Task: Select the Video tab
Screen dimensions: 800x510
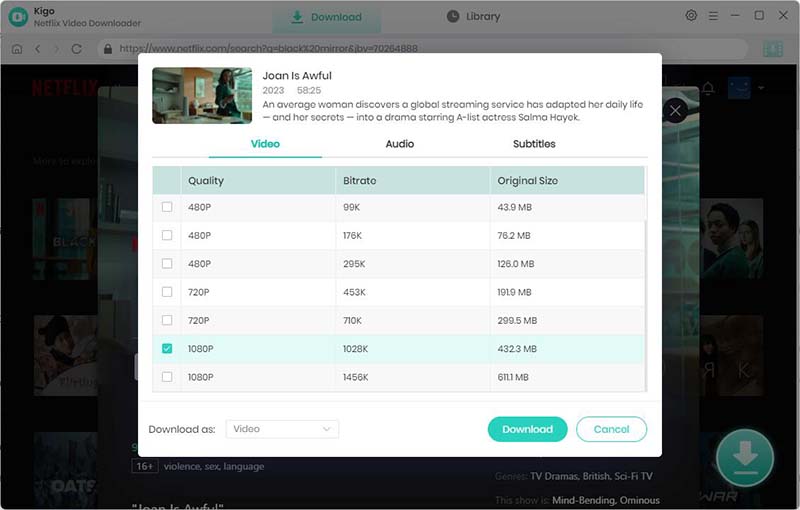Action: pyautogui.click(x=265, y=144)
